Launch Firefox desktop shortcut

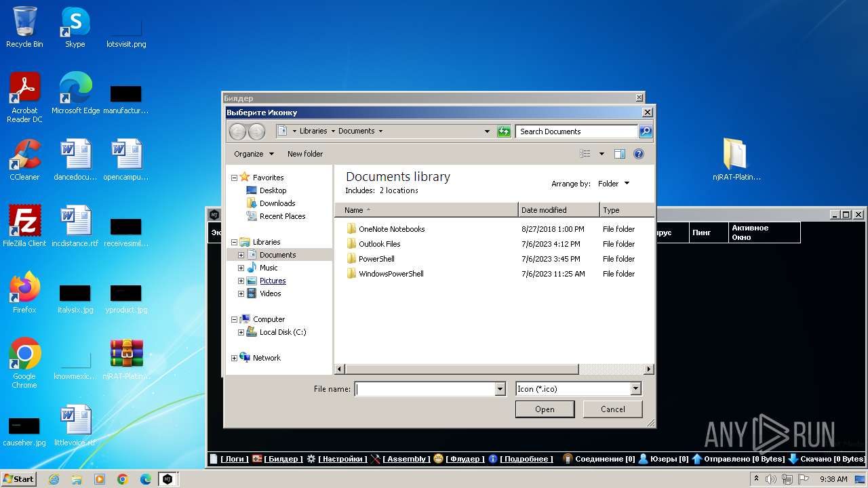24,293
